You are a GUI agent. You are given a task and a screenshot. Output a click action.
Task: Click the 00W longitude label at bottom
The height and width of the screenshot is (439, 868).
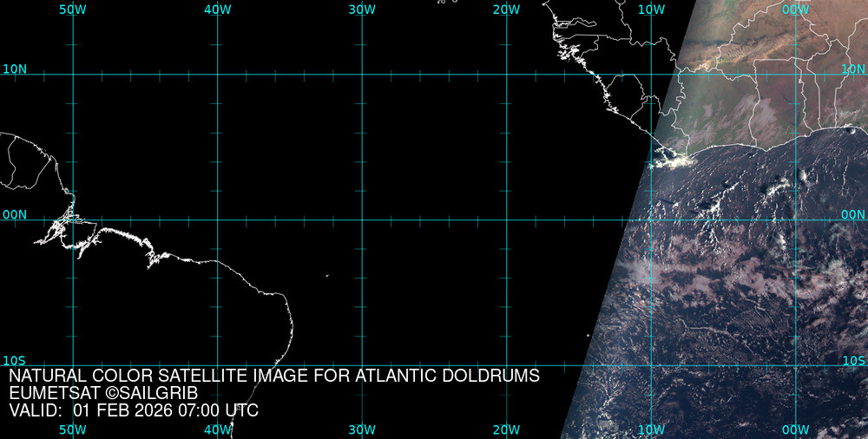click(x=795, y=429)
